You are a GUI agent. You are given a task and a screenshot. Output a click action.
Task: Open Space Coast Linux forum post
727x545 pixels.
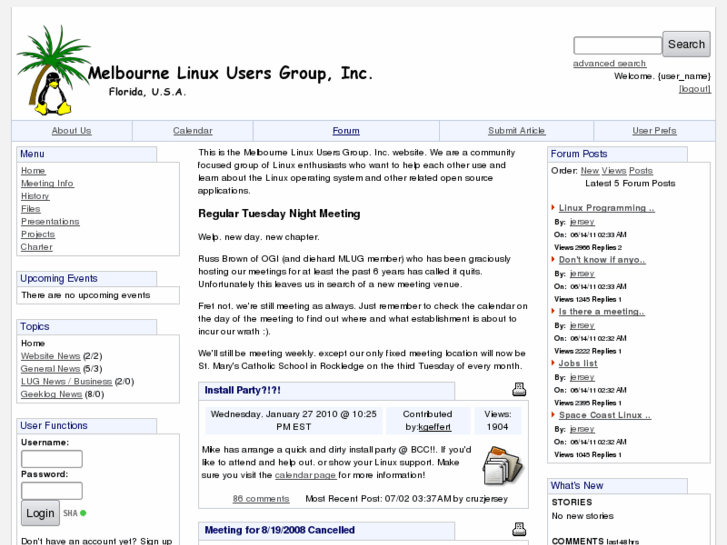tap(605, 415)
